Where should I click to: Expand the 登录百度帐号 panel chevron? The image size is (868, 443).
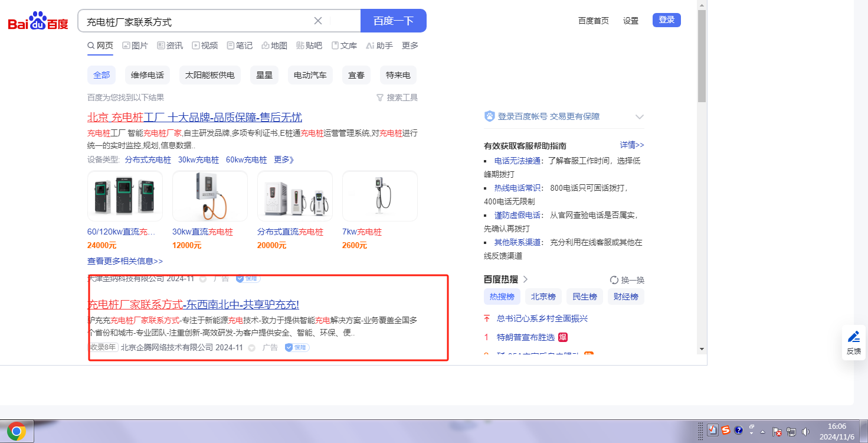point(639,117)
